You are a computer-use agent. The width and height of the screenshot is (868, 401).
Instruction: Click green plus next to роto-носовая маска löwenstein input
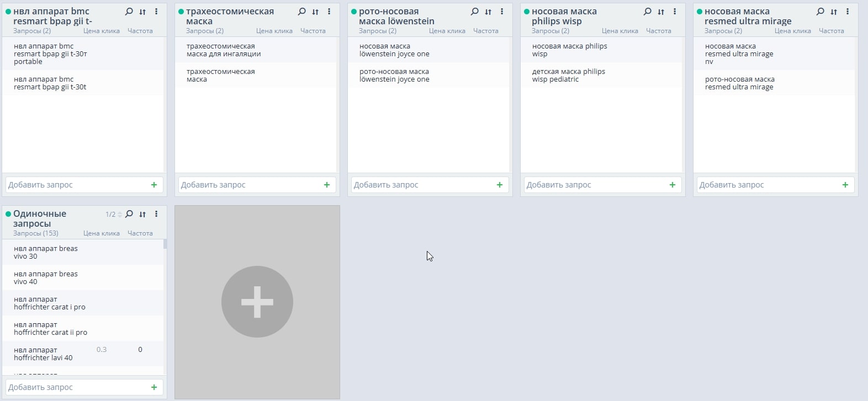click(499, 185)
